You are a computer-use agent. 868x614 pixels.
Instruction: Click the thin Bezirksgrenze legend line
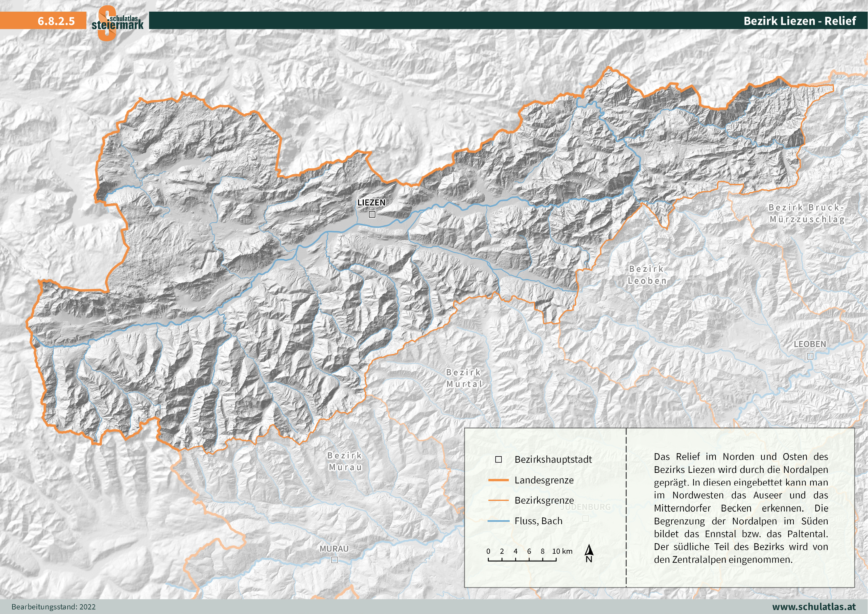point(498,500)
